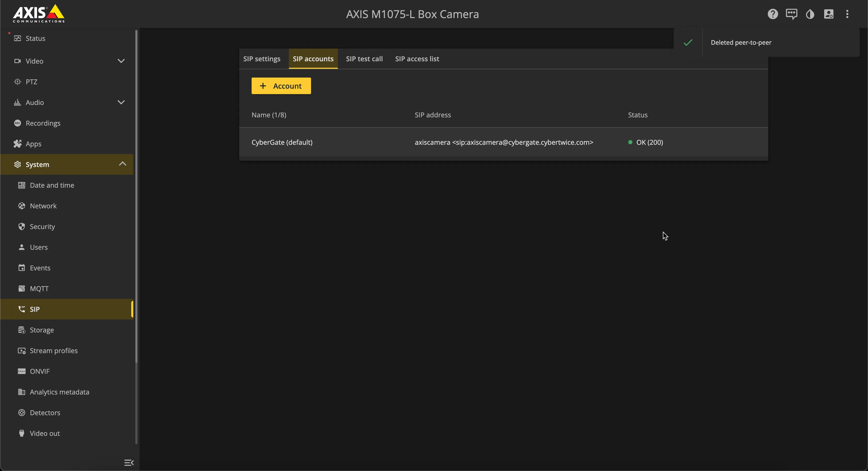
Task: Open Analytics metadata
Action: (x=67, y=392)
